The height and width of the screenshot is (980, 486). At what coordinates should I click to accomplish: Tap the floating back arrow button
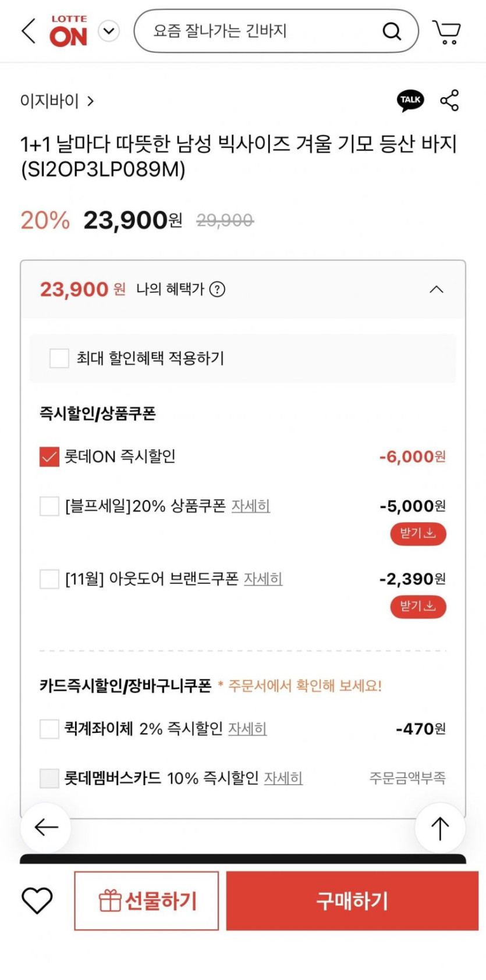(x=46, y=827)
